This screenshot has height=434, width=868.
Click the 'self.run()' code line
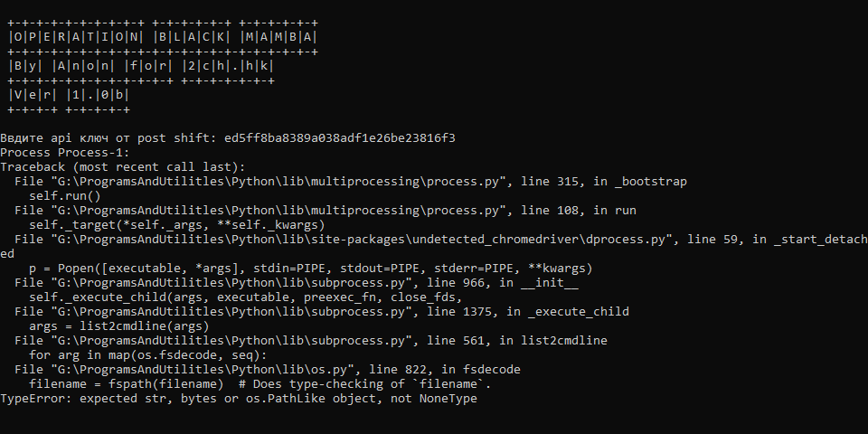point(64,196)
